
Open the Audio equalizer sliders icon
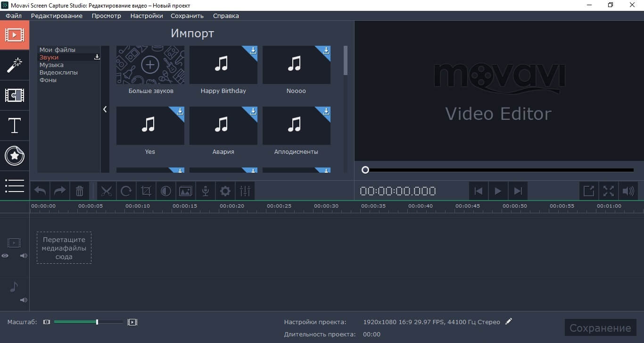coord(245,191)
